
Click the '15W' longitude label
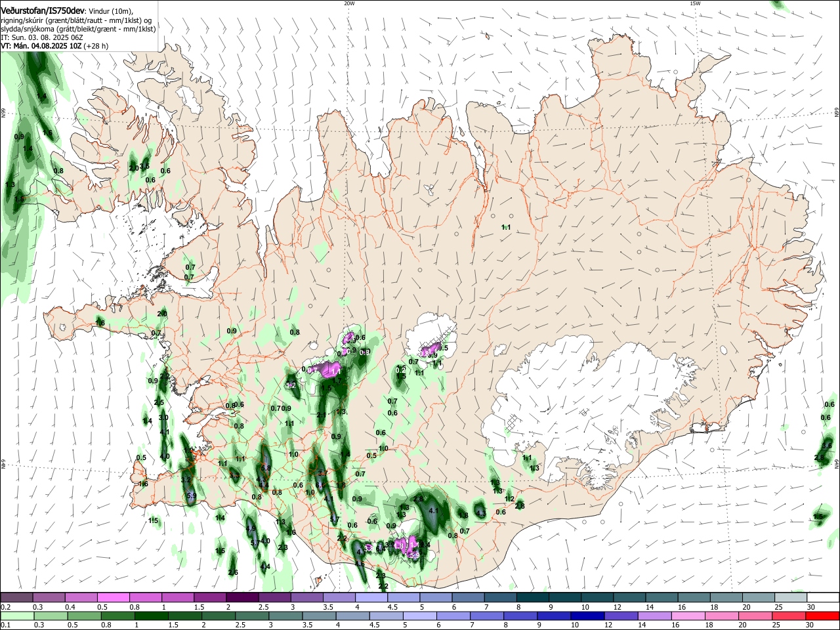coord(695,3)
